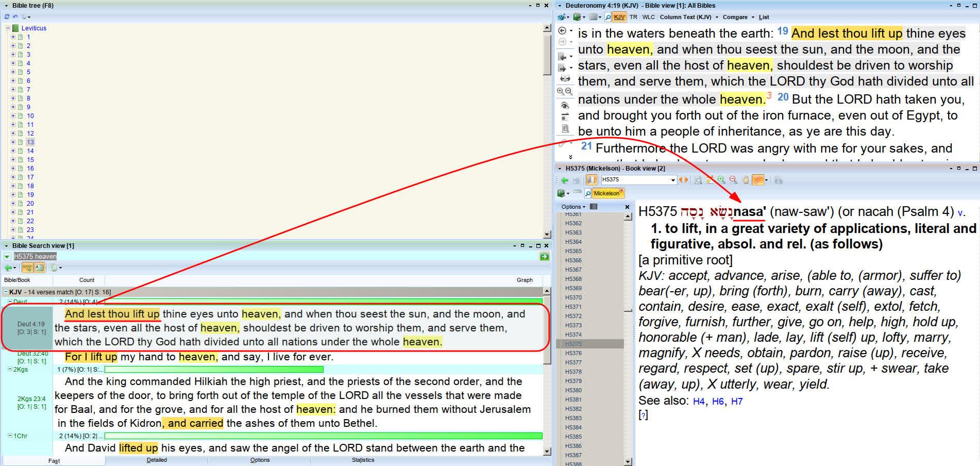Toggle the verse text display button in search toolbar
Image resolution: width=980 pixels, height=466 pixels.
click(39, 268)
